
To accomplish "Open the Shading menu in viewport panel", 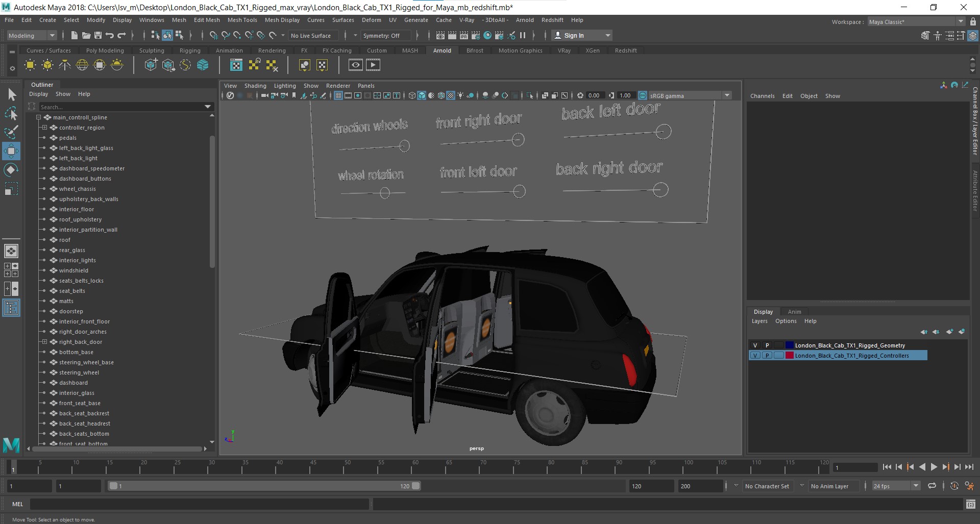I will pyautogui.click(x=255, y=86).
